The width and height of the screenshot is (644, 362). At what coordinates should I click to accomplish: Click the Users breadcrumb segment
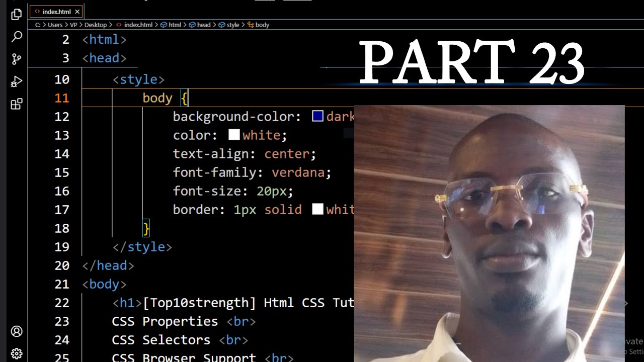(x=55, y=25)
